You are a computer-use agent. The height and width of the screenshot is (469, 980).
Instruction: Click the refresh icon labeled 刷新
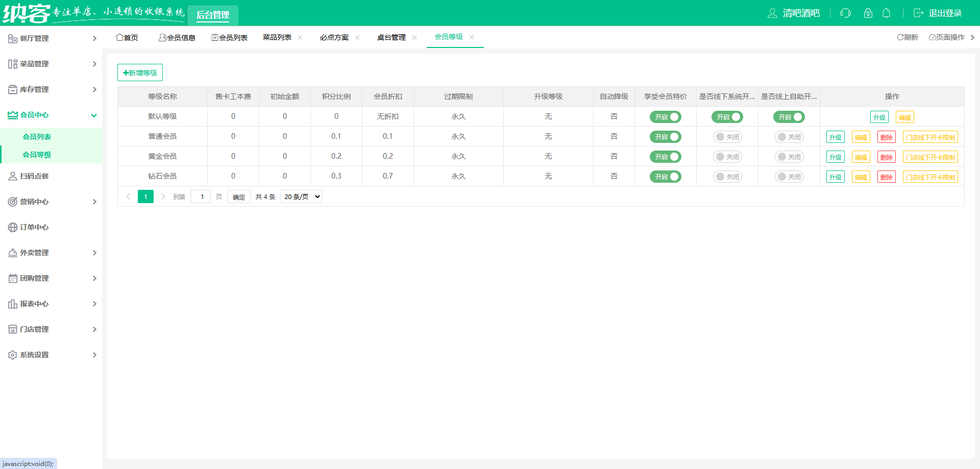[901, 37]
